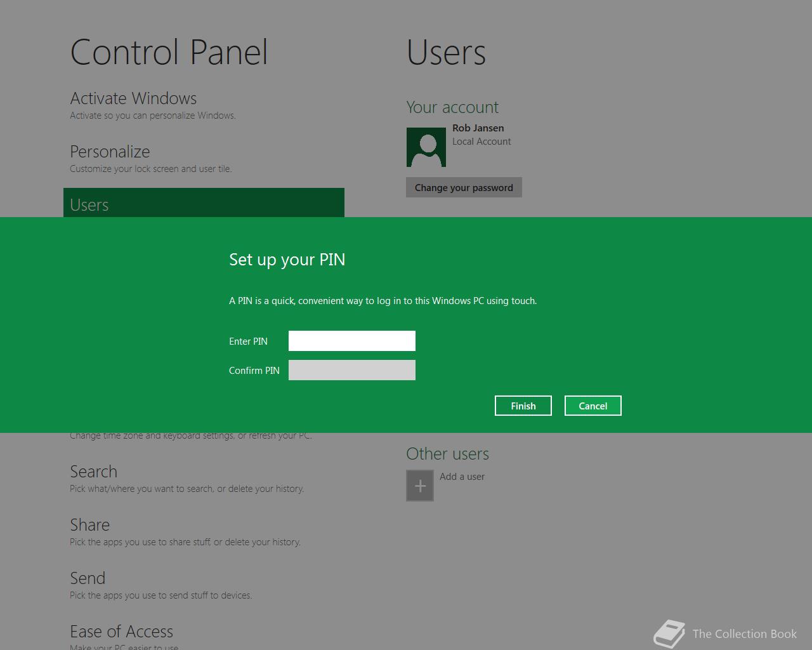Click the Confirm PIN input field

(x=352, y=370)
